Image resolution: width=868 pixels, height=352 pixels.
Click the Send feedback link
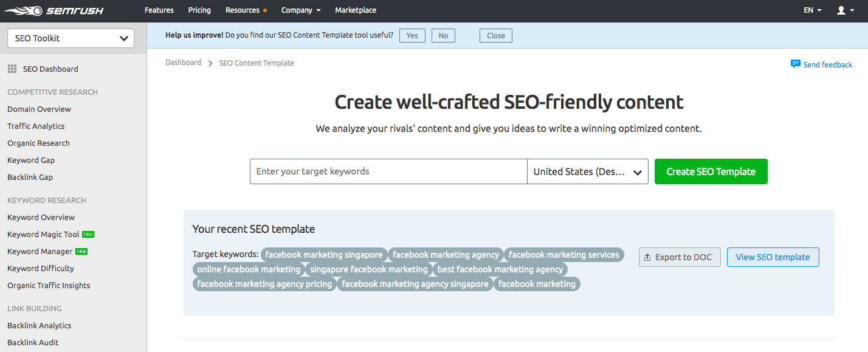[827, 64]
